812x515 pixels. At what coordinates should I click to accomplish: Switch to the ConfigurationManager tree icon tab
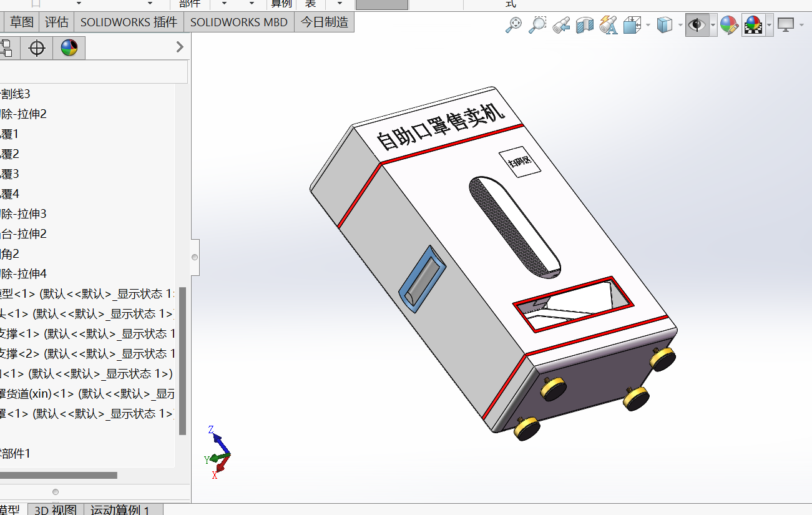pos(6,48)
